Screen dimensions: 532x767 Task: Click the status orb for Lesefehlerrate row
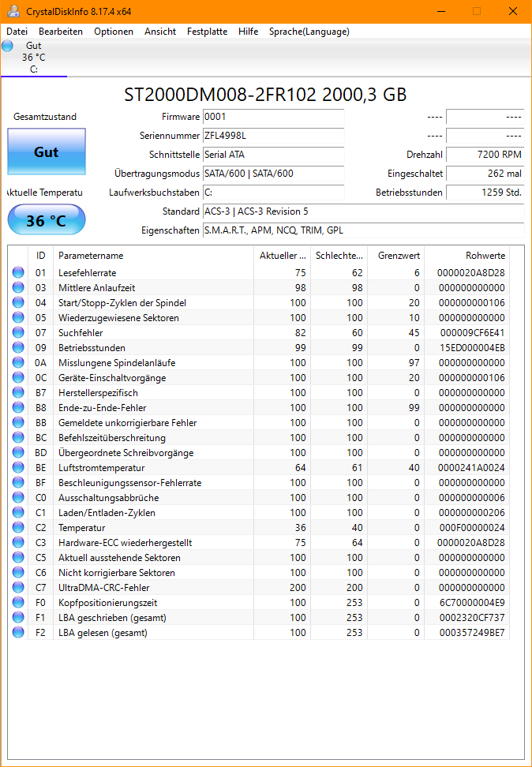[18, 272]
